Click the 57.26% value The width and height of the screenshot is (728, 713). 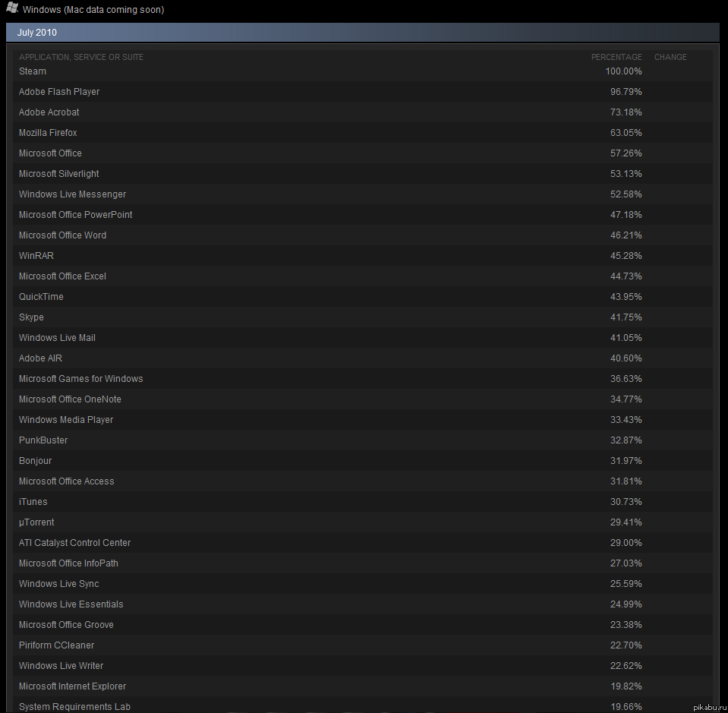click(x=626, y=153)
